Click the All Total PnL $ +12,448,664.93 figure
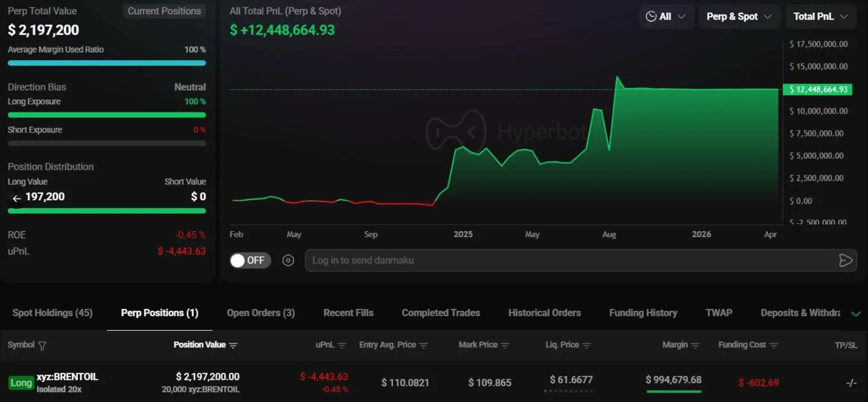Screen dimensions: 868x402 (x=282, y=30)
